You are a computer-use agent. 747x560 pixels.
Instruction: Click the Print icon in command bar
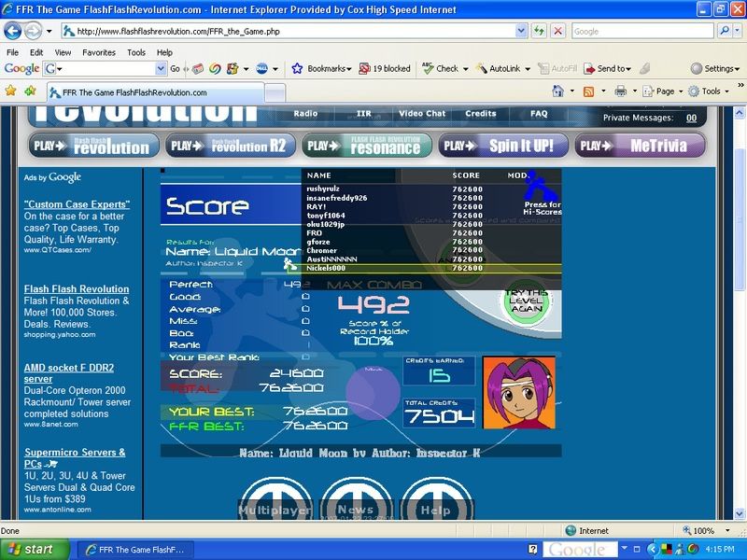coord(620,91)
